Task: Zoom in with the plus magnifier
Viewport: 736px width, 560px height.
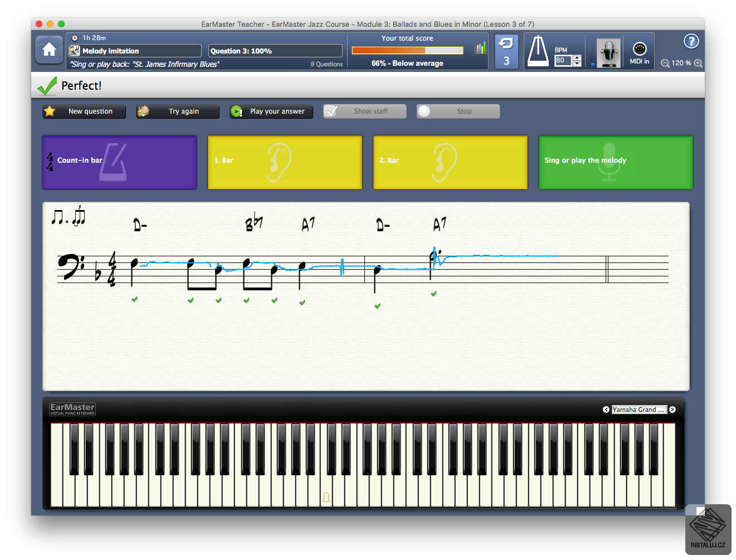Action: click(x=698, y=64)
